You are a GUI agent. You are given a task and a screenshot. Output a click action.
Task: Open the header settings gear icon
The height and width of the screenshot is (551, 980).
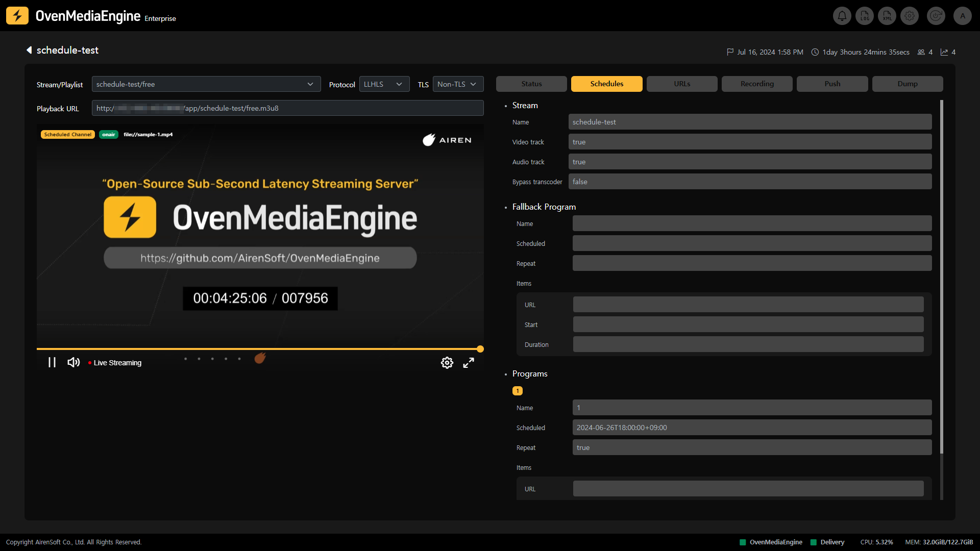(910, 16)
